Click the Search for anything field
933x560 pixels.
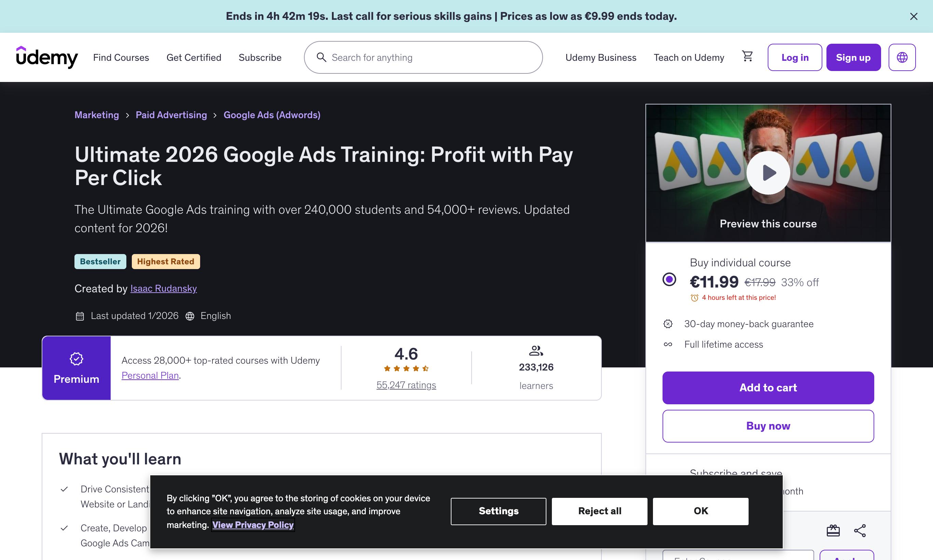point(423,57)
